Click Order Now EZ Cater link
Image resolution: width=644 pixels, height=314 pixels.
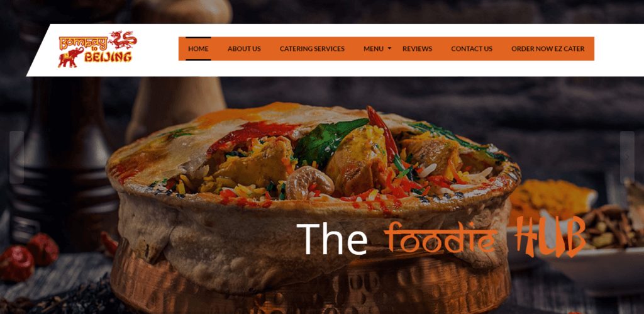(548, 48)
